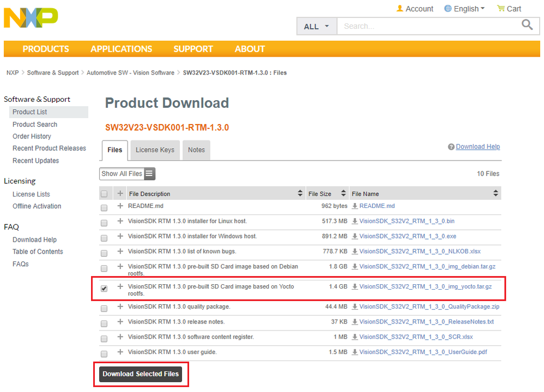Expand the list of known bugs row

(120, 251)
